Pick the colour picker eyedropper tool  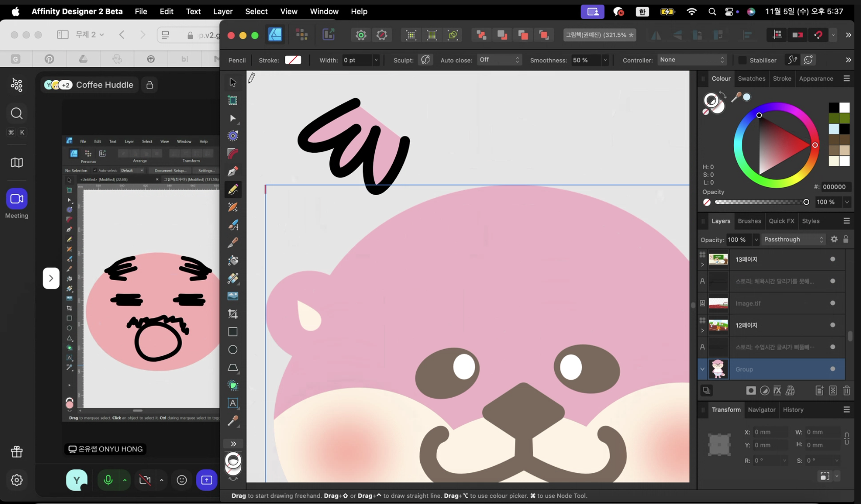pos(233,421)
